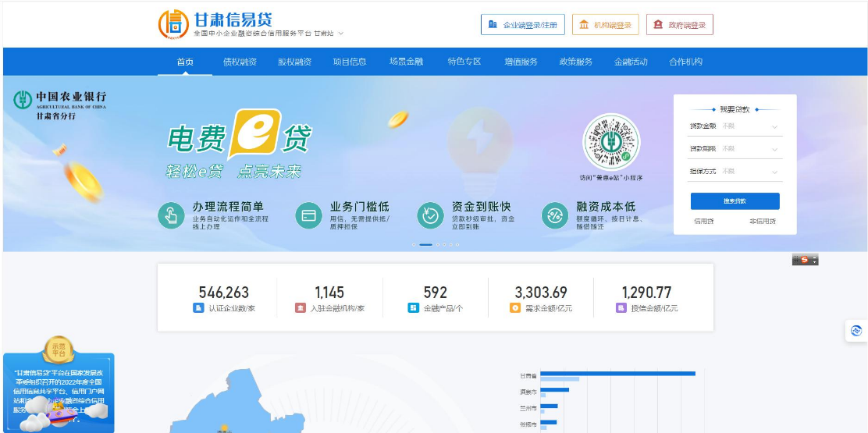Viewport: 868px width, 433px height.
Task: Open the 股权融资 menu item
Action: [x=294, y=62]
